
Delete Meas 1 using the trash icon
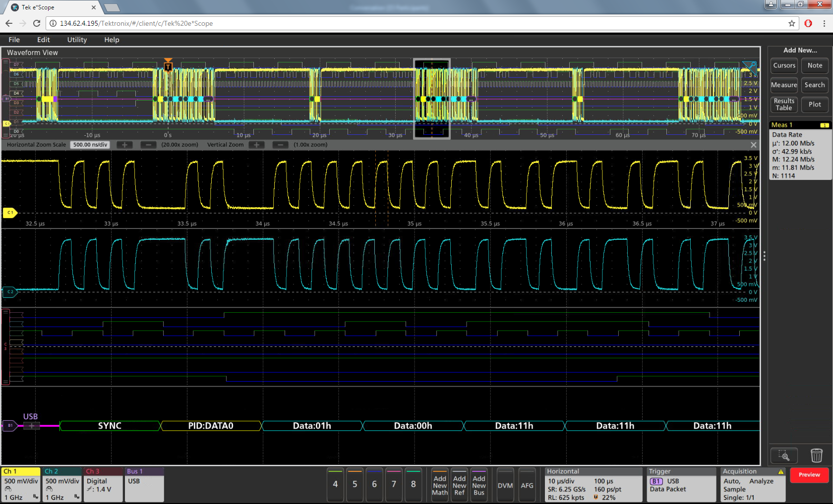pos(817,455)
